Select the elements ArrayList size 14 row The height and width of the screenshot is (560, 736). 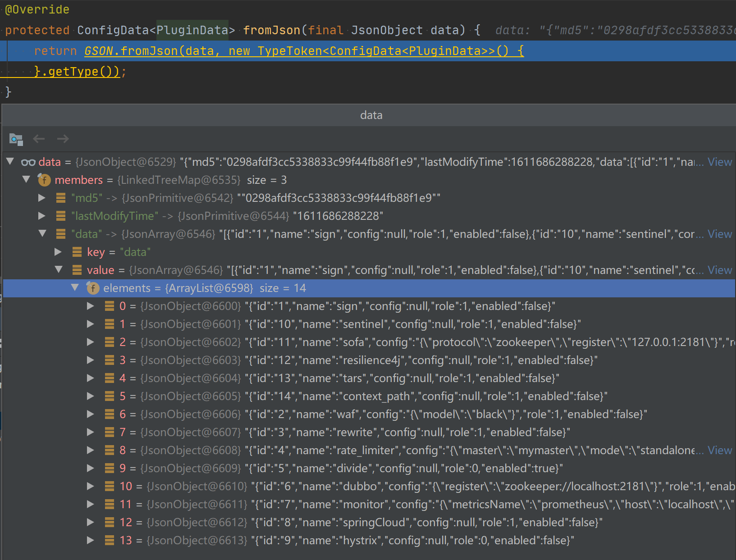point(369,288)
